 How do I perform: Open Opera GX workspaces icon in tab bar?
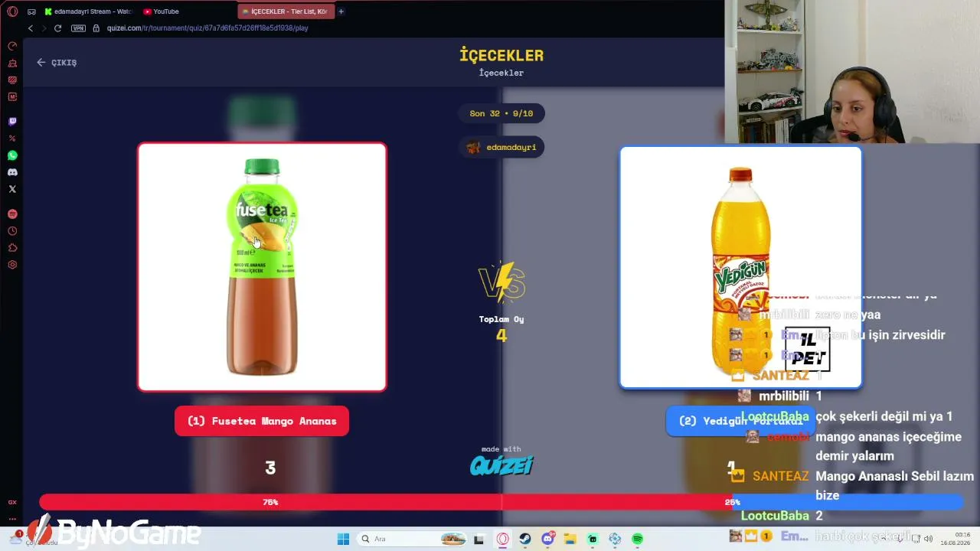31,11
